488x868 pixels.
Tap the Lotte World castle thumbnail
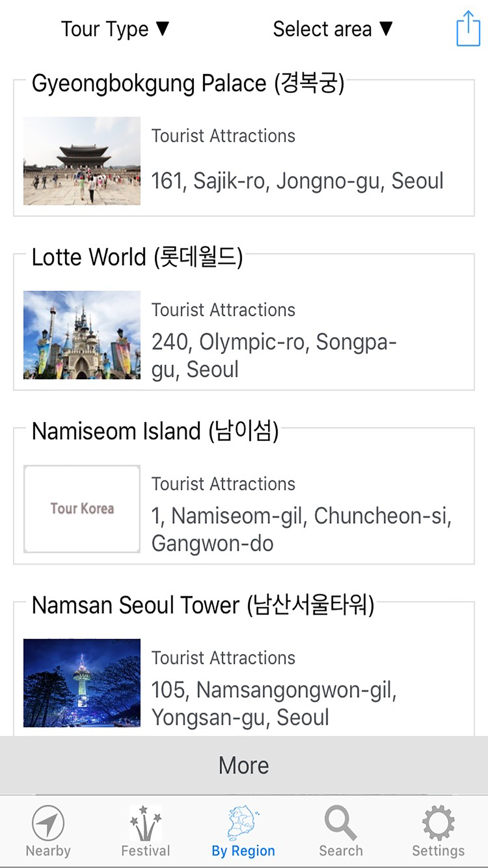tap(82, 335)
